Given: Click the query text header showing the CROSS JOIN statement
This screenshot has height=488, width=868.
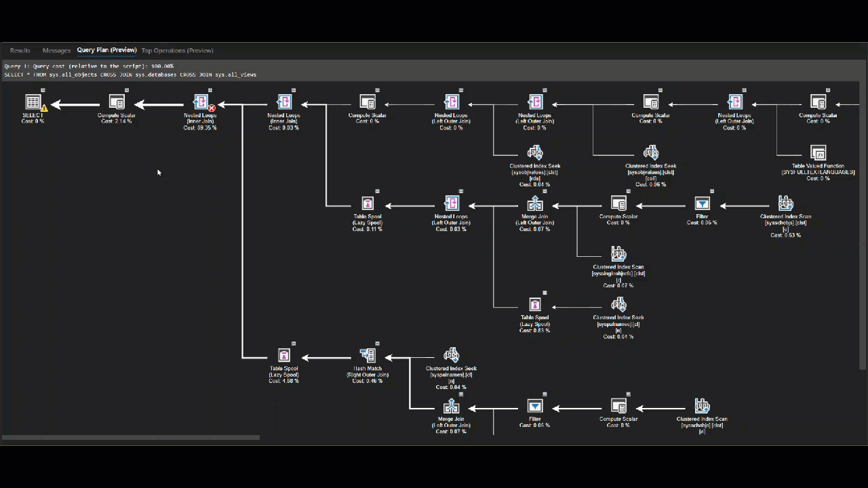Looking at the screenshot, I should pyautogui.click(x=129, y=75).
